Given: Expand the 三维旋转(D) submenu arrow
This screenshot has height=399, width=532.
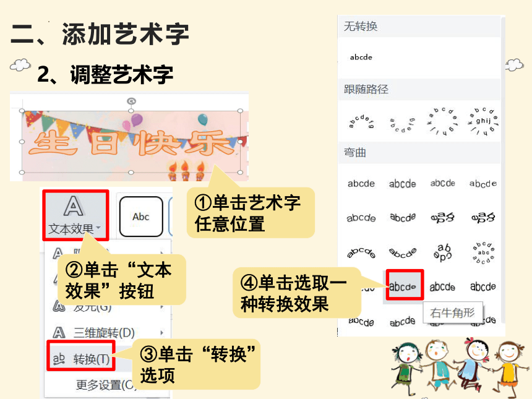Looking at the screenshot, I should click(162, 333).
